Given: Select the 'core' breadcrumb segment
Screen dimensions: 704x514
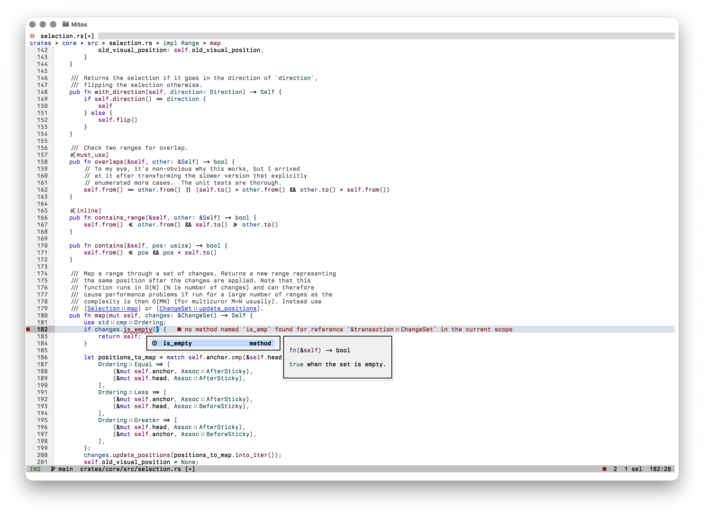Looking at the screenshot, I should tap(69, 43).
